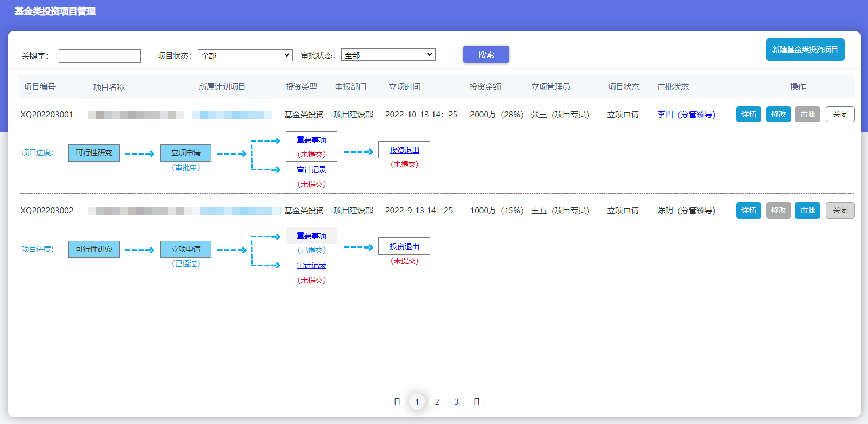Click 新建基金类投资项目 button
This screenshot has width=868, height=424.
(805, 50)
